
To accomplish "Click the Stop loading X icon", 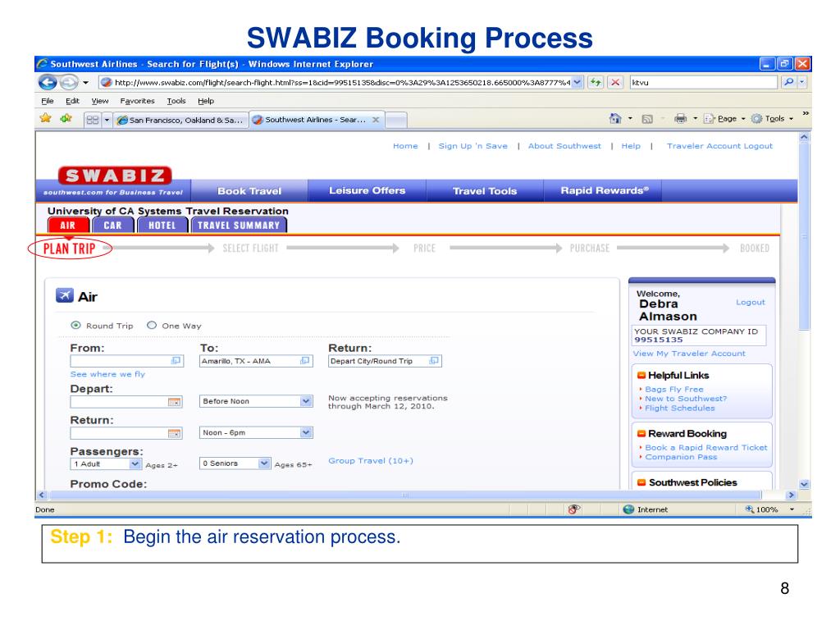I will [615, 83].
